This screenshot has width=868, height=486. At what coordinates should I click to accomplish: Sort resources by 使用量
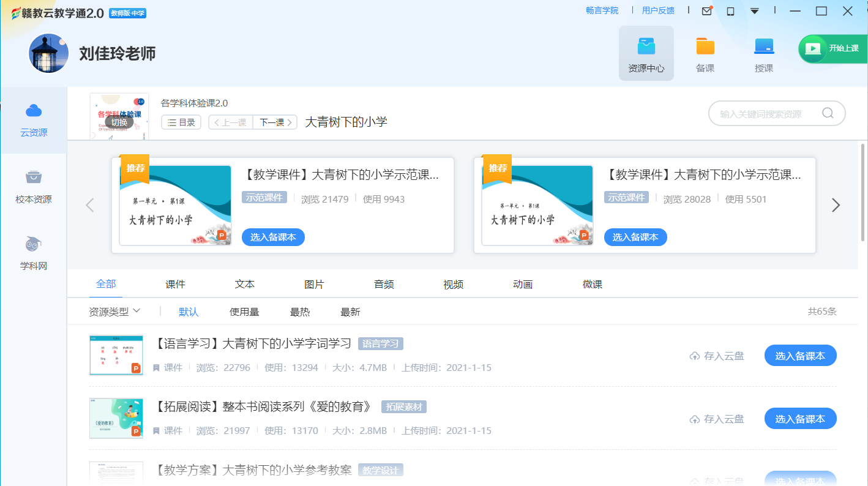[x=244, y=312]
